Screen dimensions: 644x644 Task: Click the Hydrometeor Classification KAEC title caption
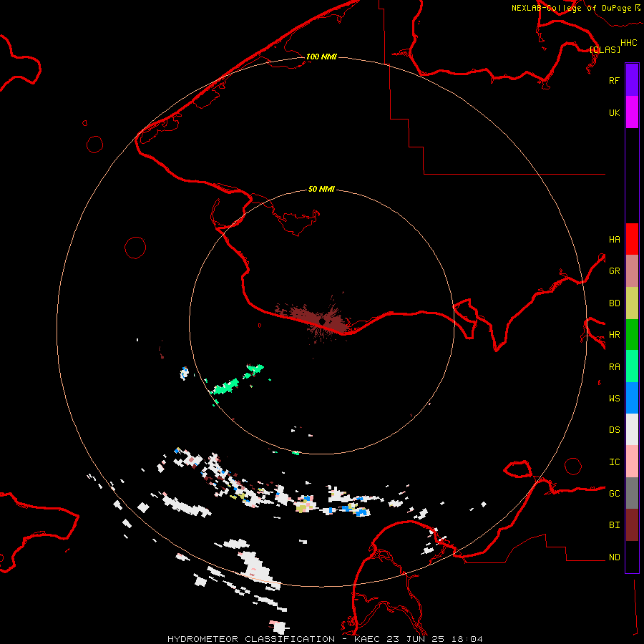pyautogui.click(x=325, y=639)
